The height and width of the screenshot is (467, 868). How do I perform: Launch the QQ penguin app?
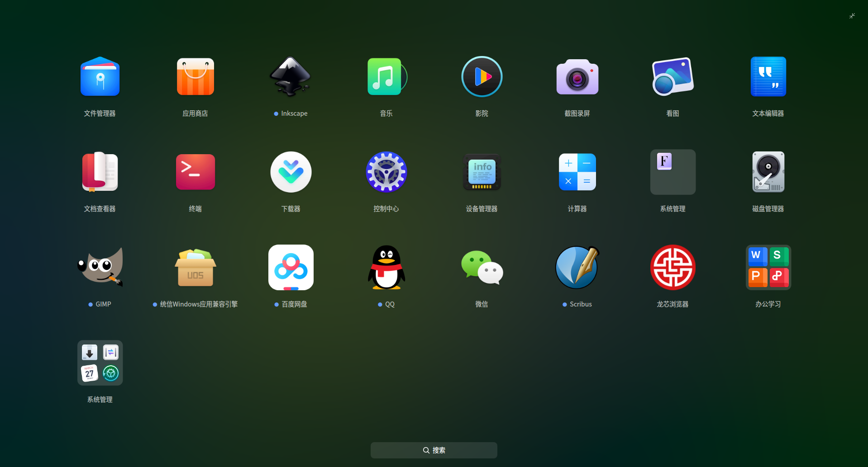pos(386,267)
